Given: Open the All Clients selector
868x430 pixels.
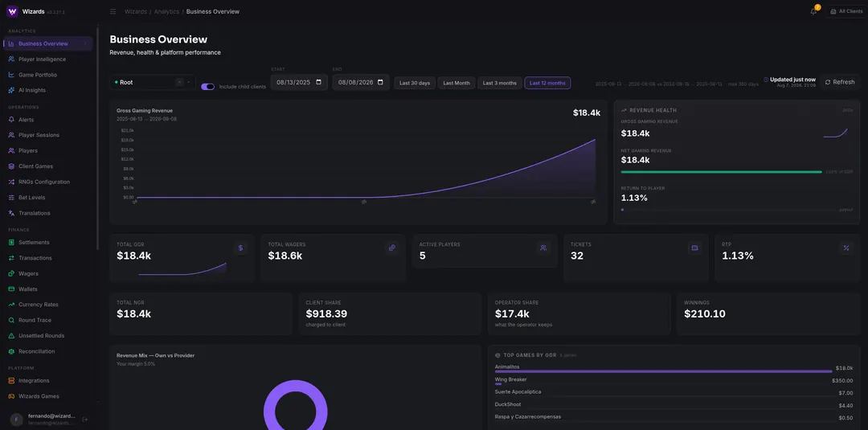Looking at the screenshot, I should [845, 11].
